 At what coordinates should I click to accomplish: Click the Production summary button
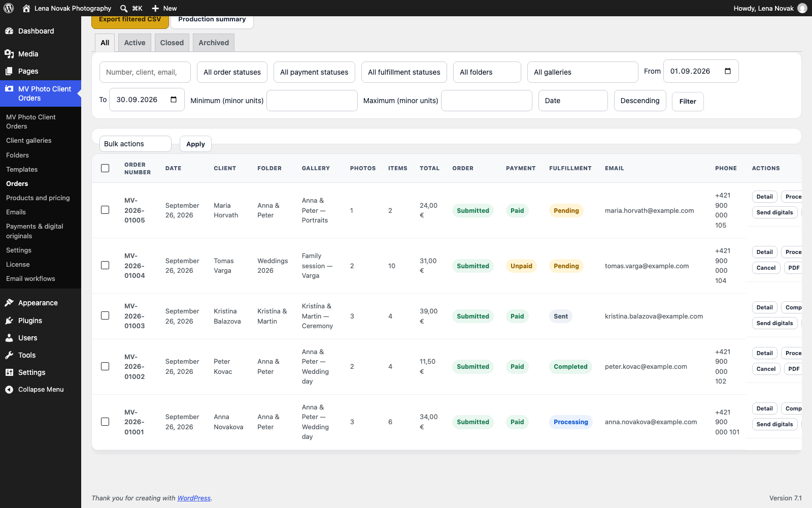coord(212,21)
